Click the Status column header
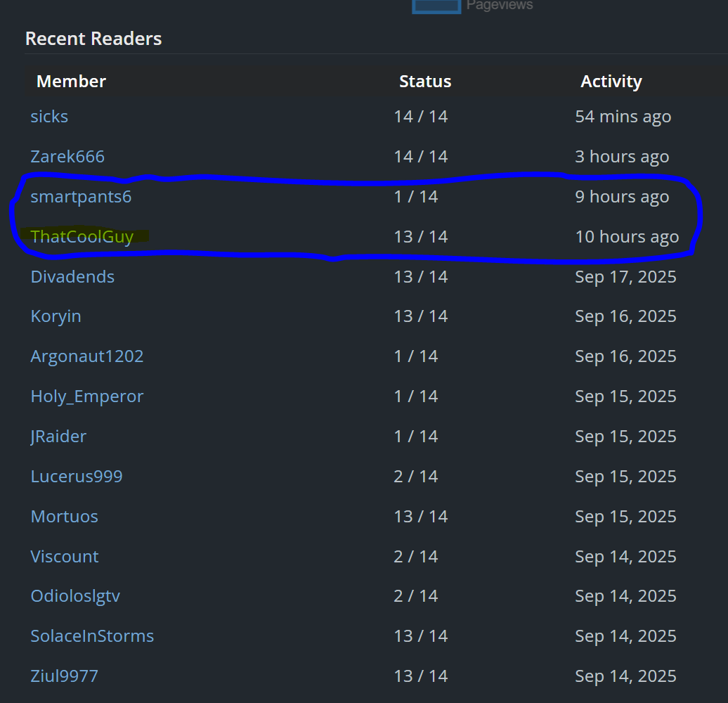Viewport: 728px width, 703px height. [x=425, y=82]
